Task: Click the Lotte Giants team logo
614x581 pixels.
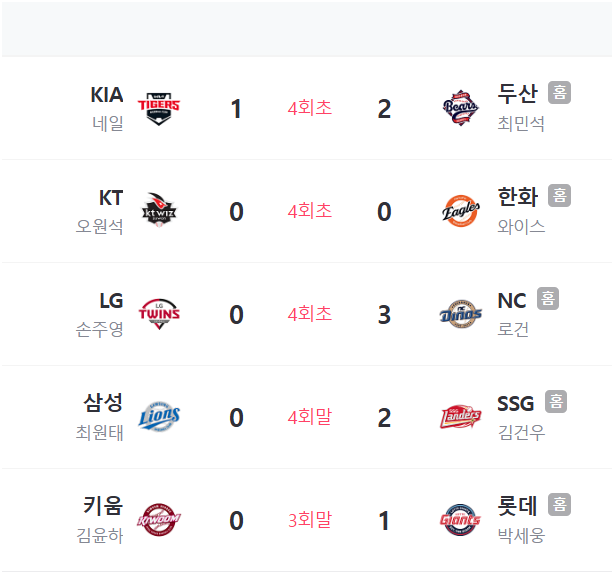Action: [460, 520]
